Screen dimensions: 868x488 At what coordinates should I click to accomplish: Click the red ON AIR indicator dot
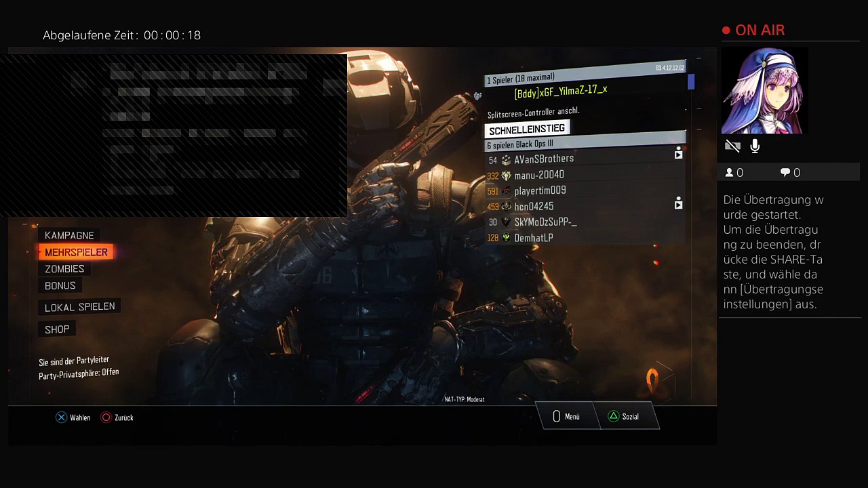click(x=726, y=30)
